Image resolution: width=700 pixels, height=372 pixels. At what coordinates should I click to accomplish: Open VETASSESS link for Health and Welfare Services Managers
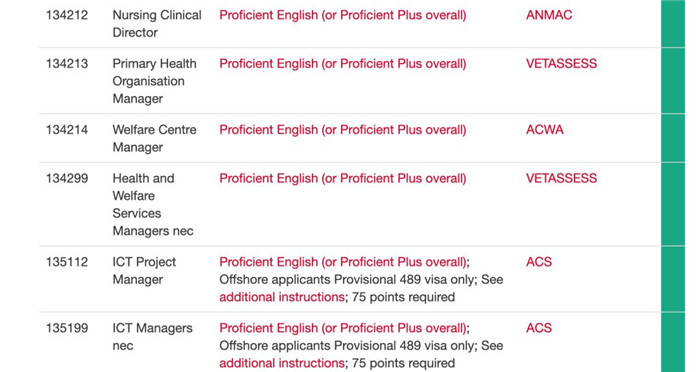561,179
